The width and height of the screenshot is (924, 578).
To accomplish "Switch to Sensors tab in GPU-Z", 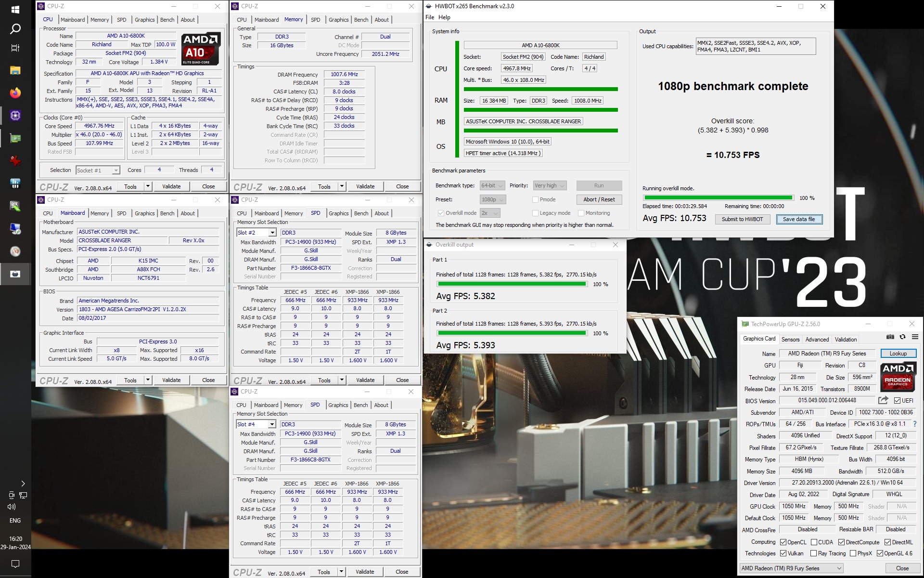I will pyautogui.click(x=790, y=340).
